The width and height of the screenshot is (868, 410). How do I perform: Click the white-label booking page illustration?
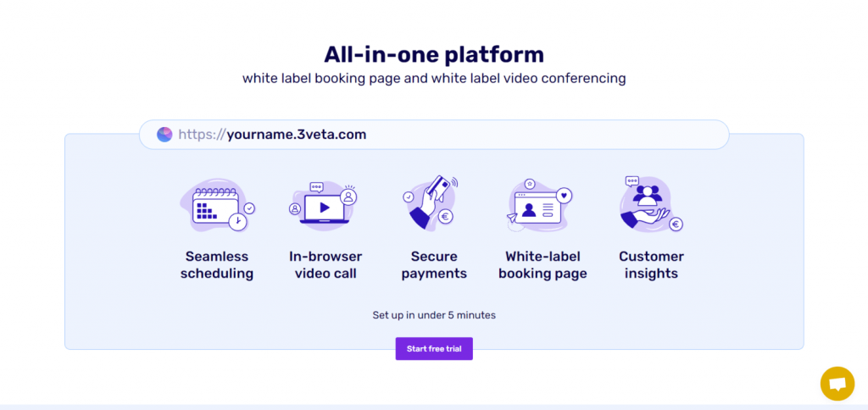(540, 205)
